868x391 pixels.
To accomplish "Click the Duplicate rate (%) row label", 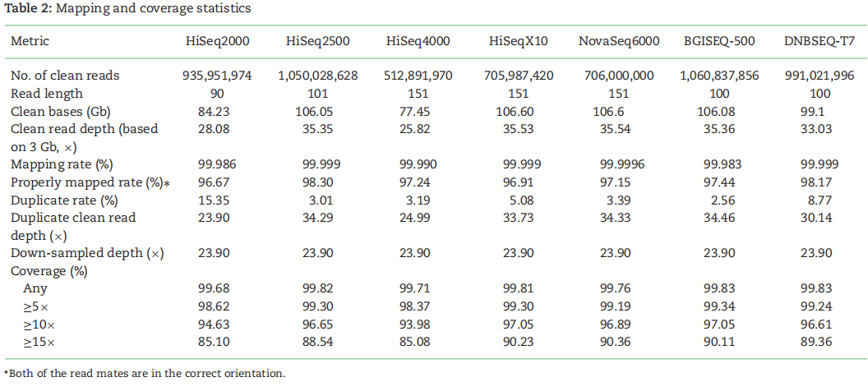I will (x=64, y=200).
